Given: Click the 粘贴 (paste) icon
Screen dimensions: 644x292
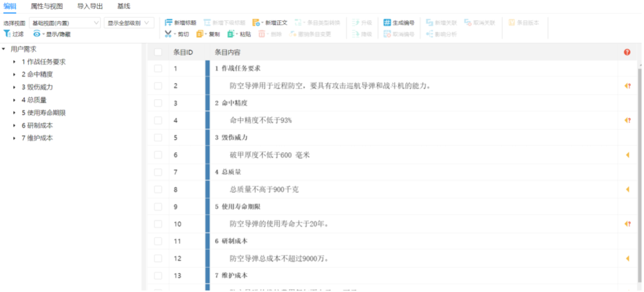Looking at the screenshot, I should pos(231,34).
